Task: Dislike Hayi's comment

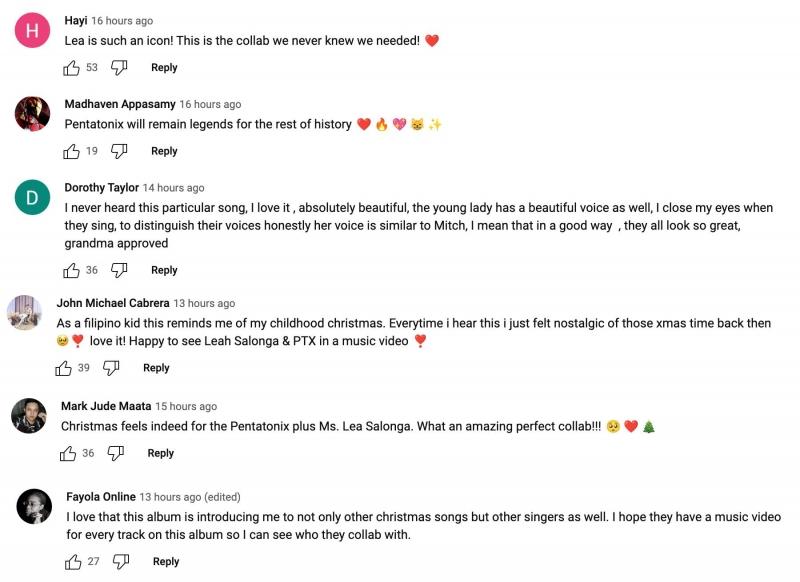Action: (119, 67)
